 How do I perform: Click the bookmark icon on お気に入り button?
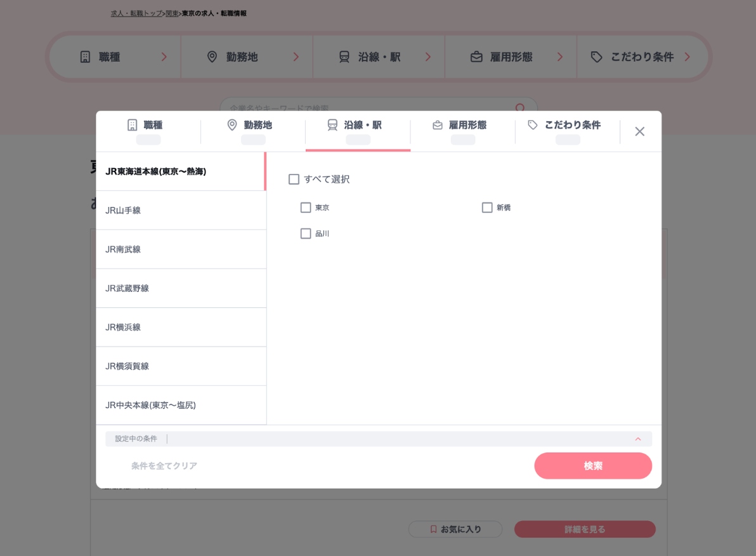[433, 529]
